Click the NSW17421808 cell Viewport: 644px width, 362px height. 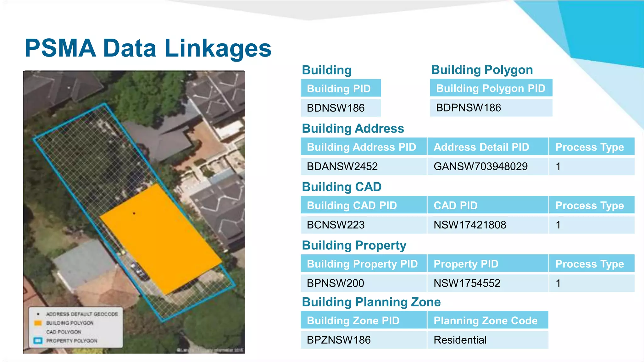point(488,225)
